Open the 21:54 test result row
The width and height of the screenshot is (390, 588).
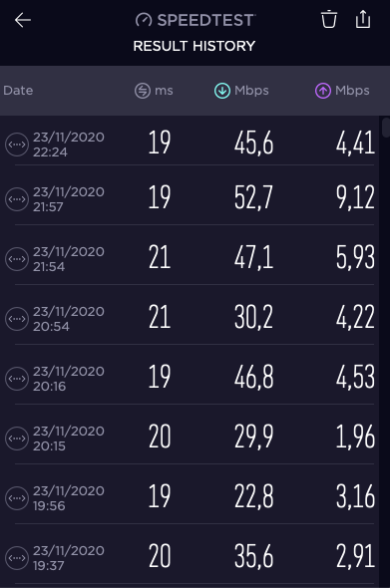coord(190,259)
